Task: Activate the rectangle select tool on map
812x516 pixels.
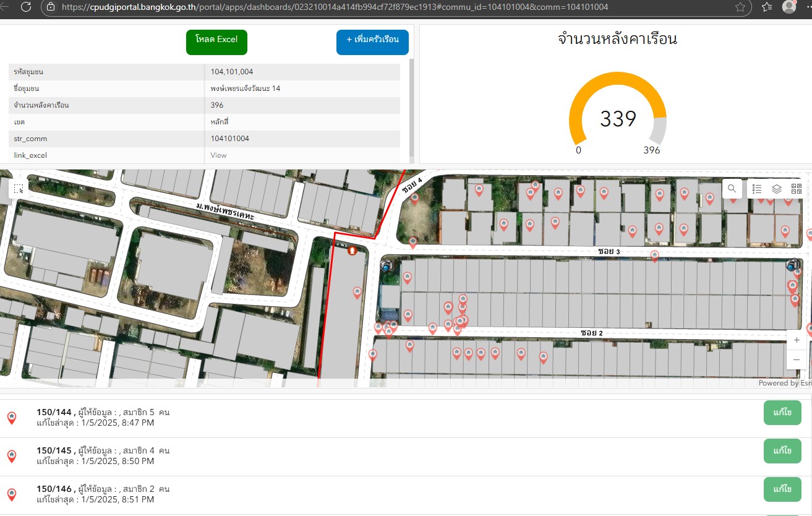Action: pyautogui.click(x=19, y=189)
